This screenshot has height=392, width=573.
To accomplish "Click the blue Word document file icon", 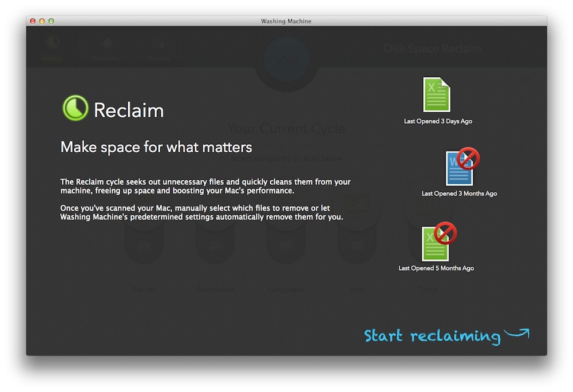I will pyautogui.click(x=459, y=168).
